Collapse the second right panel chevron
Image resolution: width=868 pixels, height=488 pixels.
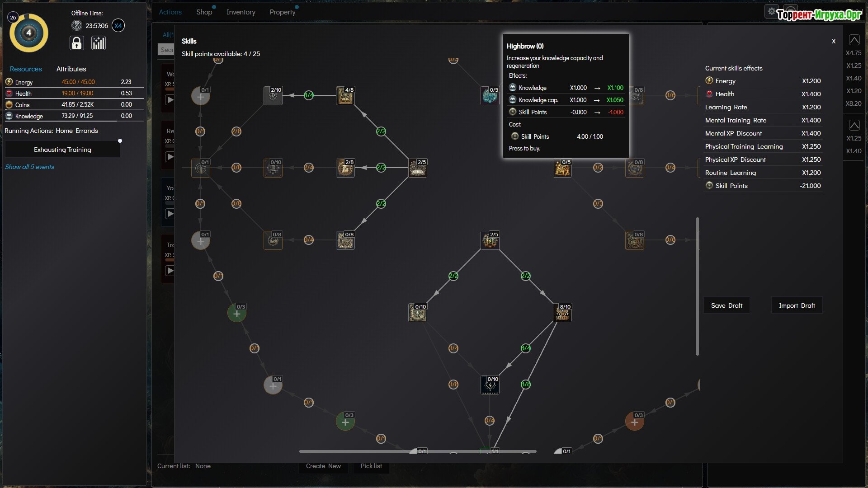coord(854,125)
